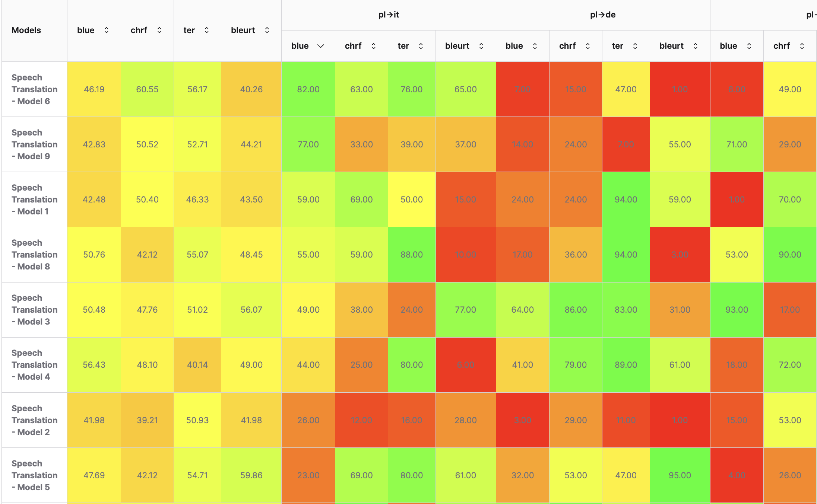The height and width of the screenshot is (504, 817).
Task: Select Model 8 overall blue cell 50.76
Action: (94, 255)
